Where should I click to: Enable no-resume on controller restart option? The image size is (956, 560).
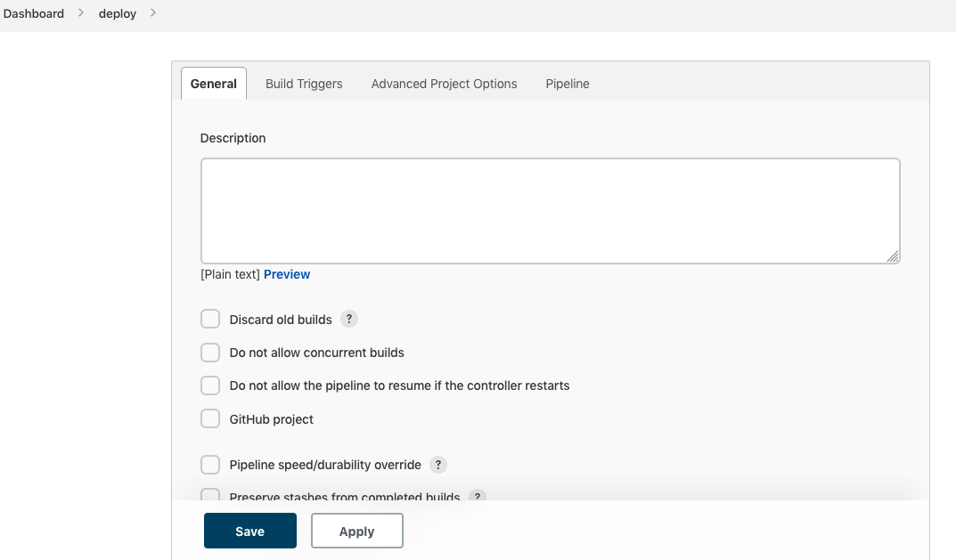210,386
